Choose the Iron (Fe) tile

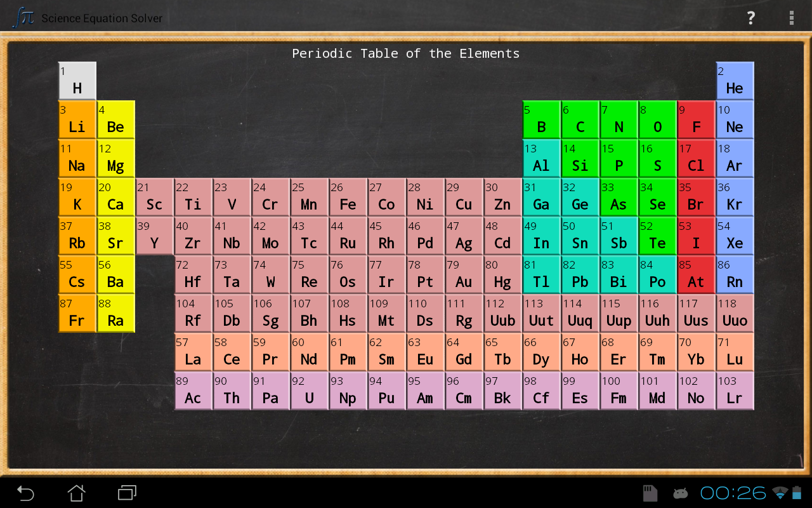(x=348, y=197)
